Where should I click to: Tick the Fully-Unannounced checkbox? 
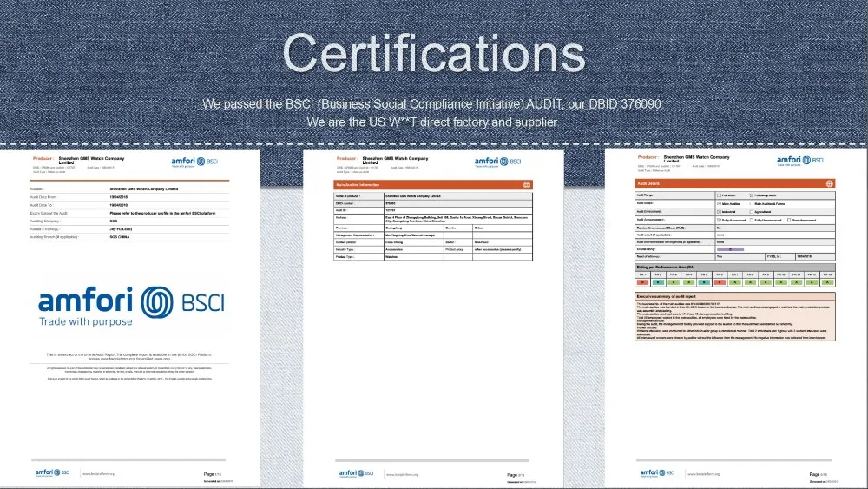click(751, 220)
